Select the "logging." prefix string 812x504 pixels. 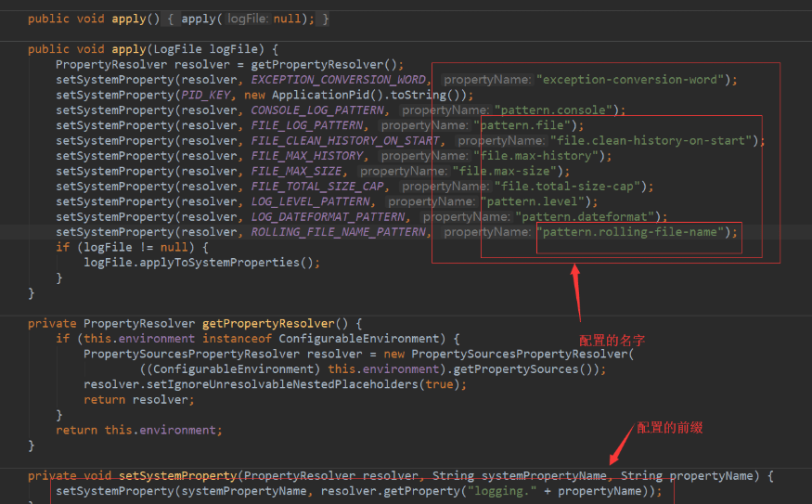click(502, 491)
